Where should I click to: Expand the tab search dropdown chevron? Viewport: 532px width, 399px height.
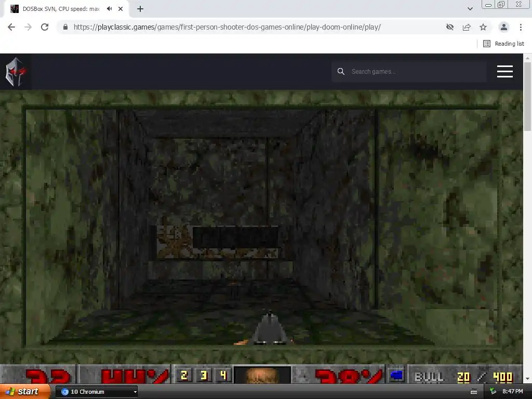(470, 9)
